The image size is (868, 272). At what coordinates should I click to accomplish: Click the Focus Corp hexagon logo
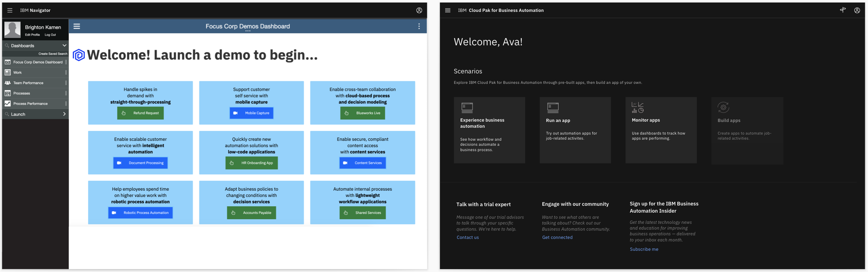tap(79, 55)
